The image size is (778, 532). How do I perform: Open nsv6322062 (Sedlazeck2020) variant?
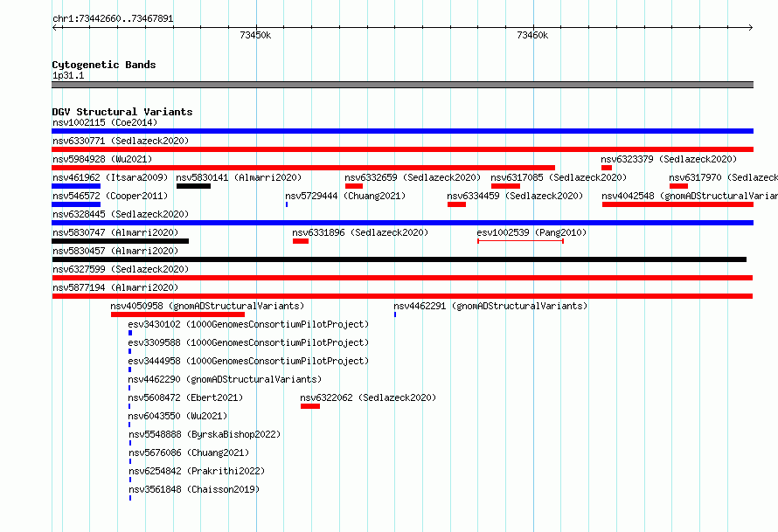tap(368, 397)
